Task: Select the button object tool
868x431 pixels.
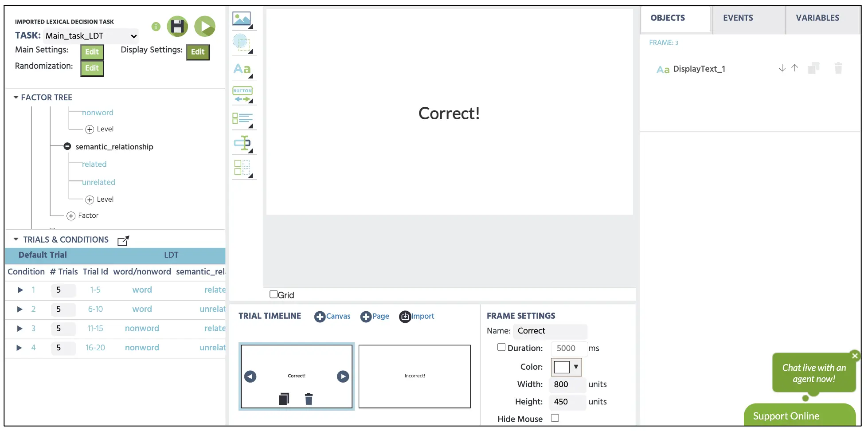Action: coord(242,94)
